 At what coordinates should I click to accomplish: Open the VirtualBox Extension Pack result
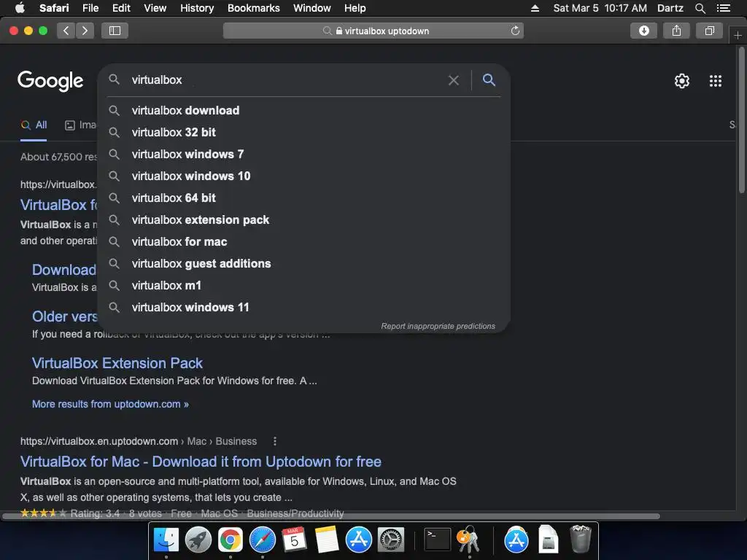coord(117,363)
